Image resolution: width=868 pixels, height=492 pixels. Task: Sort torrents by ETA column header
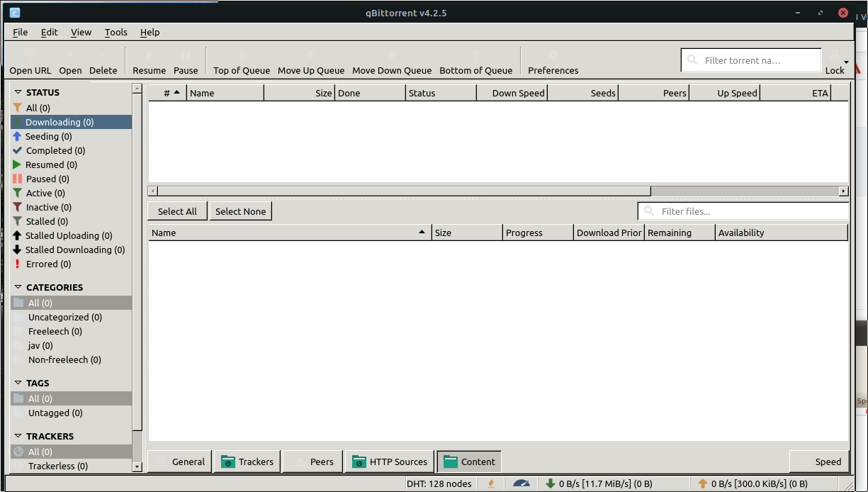point(795,93)
